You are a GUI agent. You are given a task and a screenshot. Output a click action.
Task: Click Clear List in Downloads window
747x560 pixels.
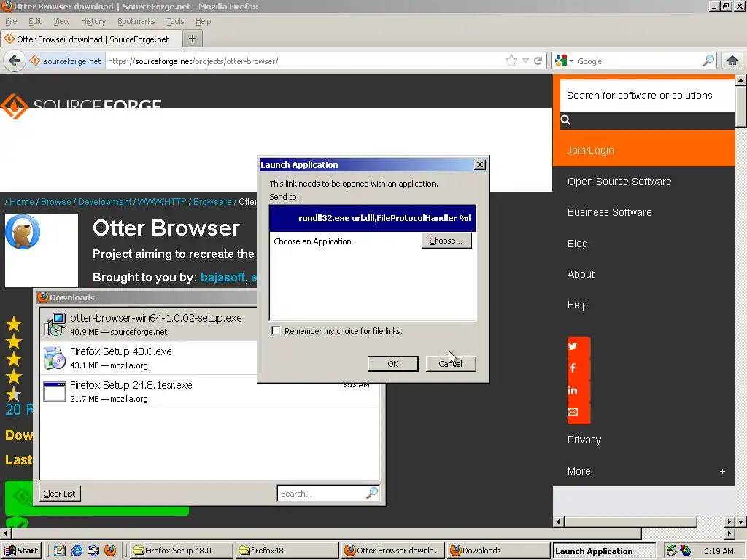60,494
